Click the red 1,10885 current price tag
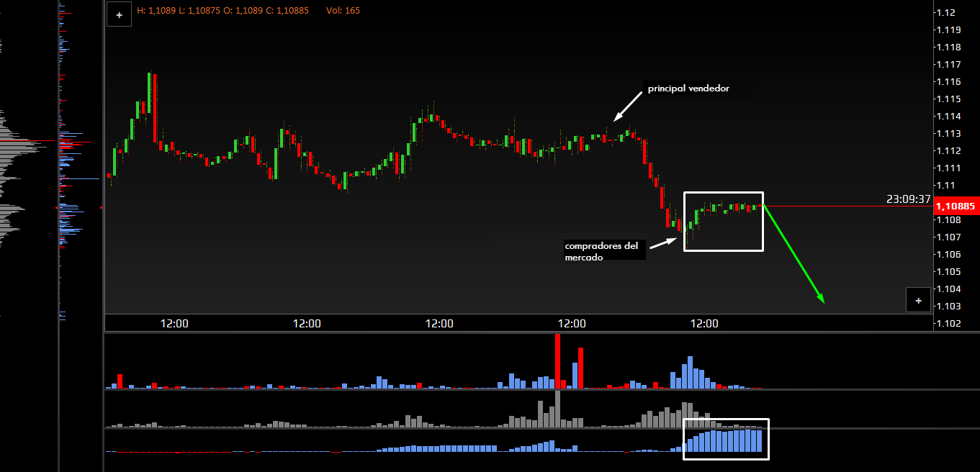 [955, 207]
